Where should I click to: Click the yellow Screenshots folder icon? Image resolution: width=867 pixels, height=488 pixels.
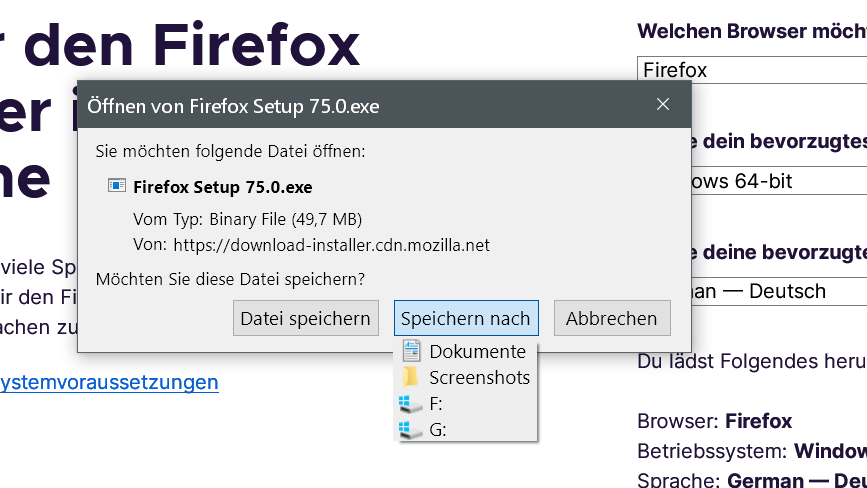[410, 377]
